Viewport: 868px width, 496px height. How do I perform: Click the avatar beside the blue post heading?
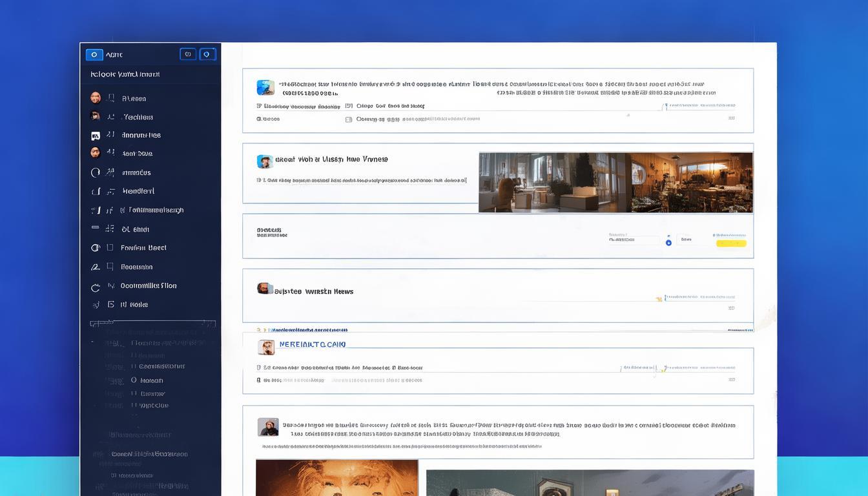point(266,347)
